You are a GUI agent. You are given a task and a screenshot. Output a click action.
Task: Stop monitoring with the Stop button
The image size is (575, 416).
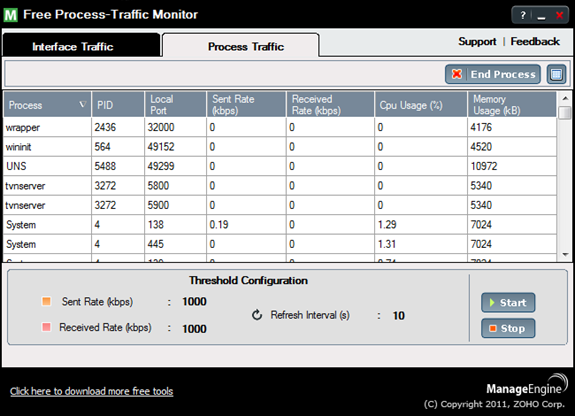pyautogui.click(x=508, y=328)
